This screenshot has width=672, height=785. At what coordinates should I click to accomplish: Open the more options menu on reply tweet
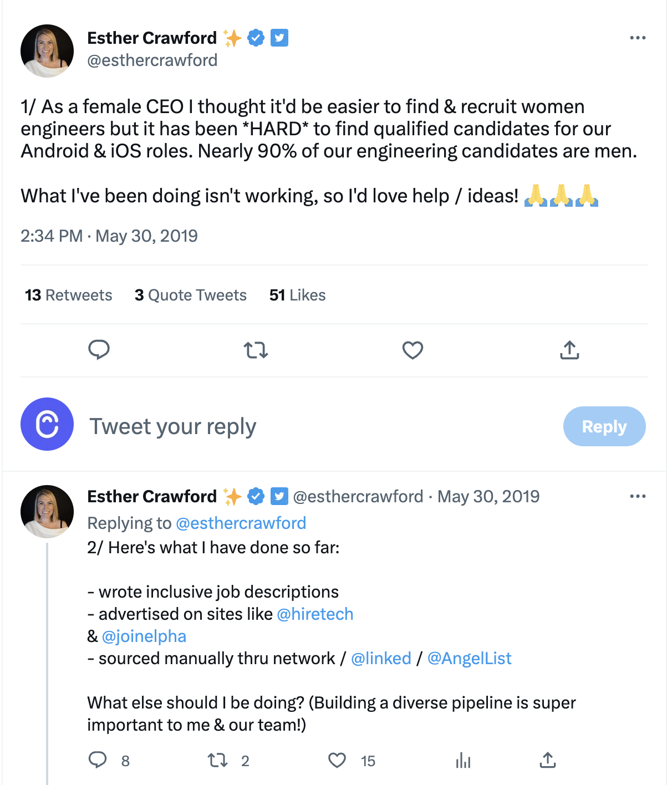pos(638,496)
